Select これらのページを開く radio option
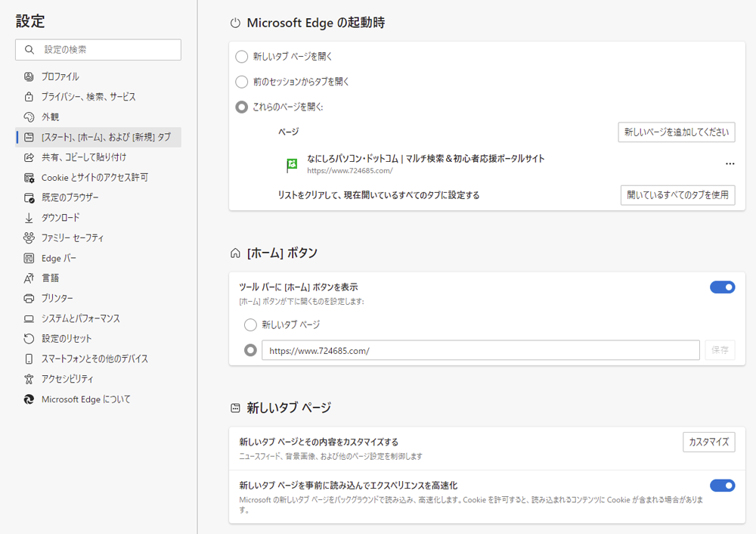 [x=242, y=107]
